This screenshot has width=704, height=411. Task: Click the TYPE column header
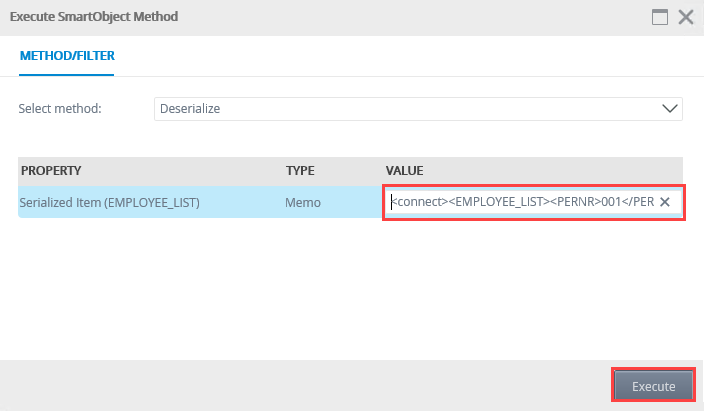[x=300, y=171]
